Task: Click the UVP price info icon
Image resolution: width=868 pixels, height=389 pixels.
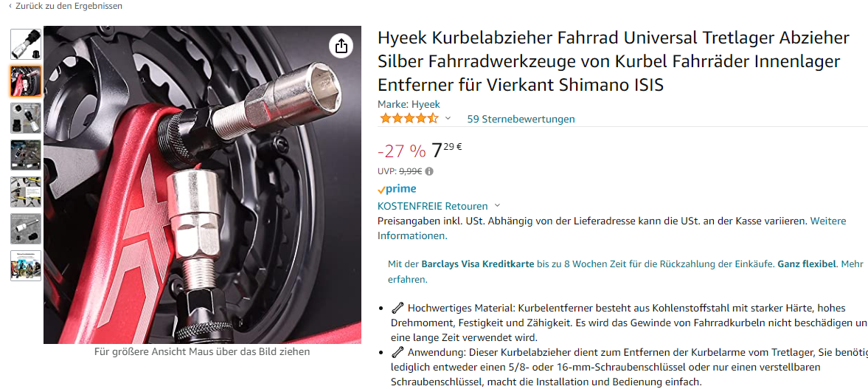Action: [429, 172]
